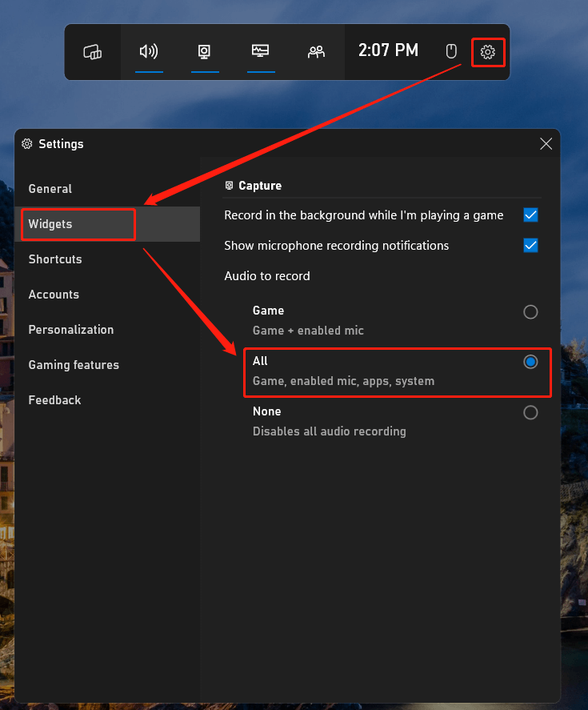
Task: Click the Settings title gear icon
Action: (x=27, y=144)
